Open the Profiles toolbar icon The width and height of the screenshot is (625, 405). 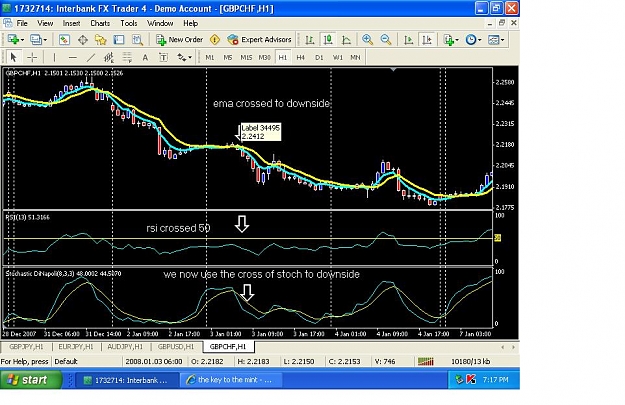tap(35, 39)
